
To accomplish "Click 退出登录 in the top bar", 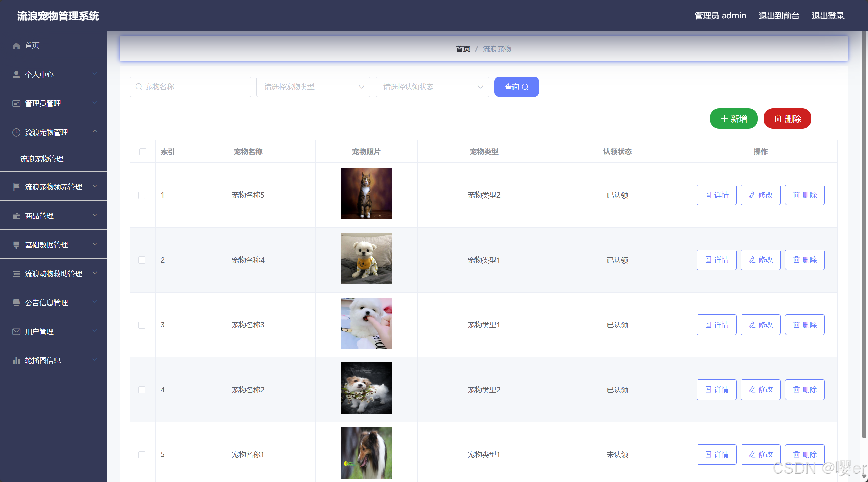I will [x=828, y=16].
